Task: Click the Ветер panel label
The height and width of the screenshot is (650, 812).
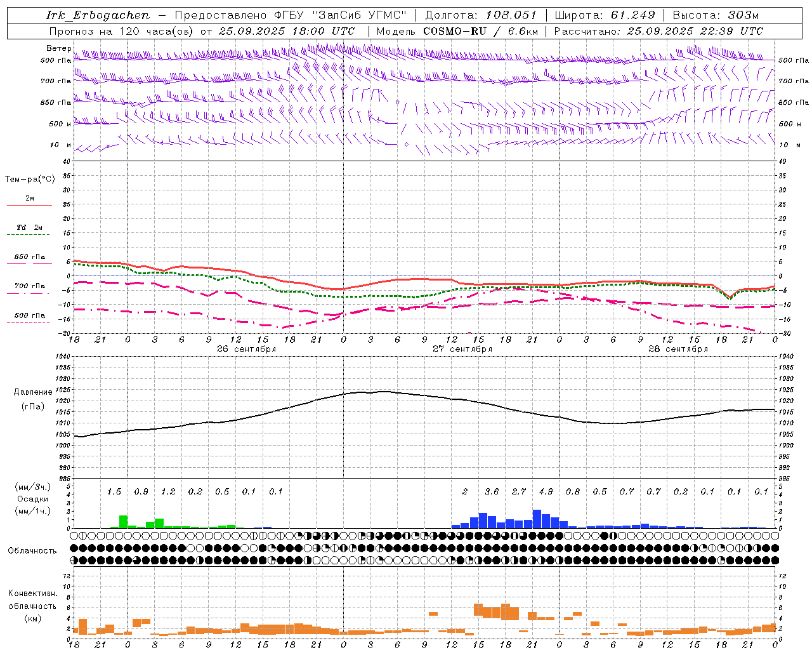Action: pos(59,48)
